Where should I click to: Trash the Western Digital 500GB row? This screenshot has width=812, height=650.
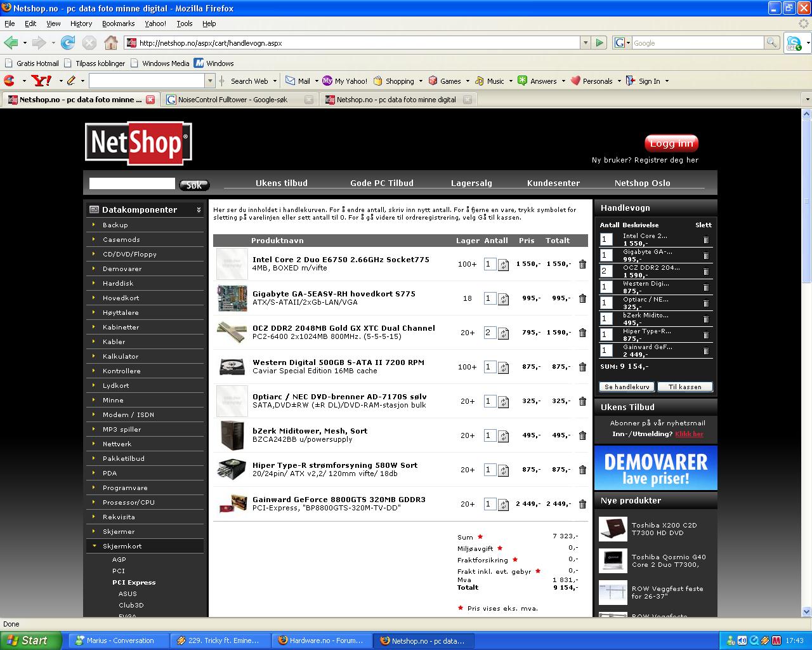(x=582, y=367)
